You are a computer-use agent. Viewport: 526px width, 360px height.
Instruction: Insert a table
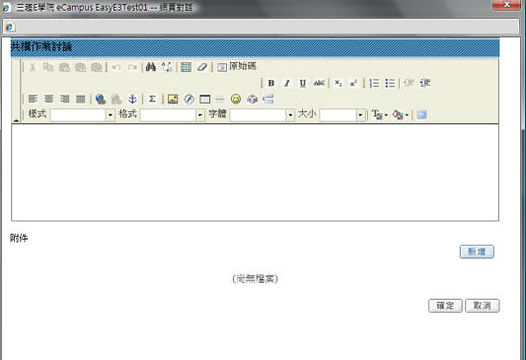click(x=205, y=99)
